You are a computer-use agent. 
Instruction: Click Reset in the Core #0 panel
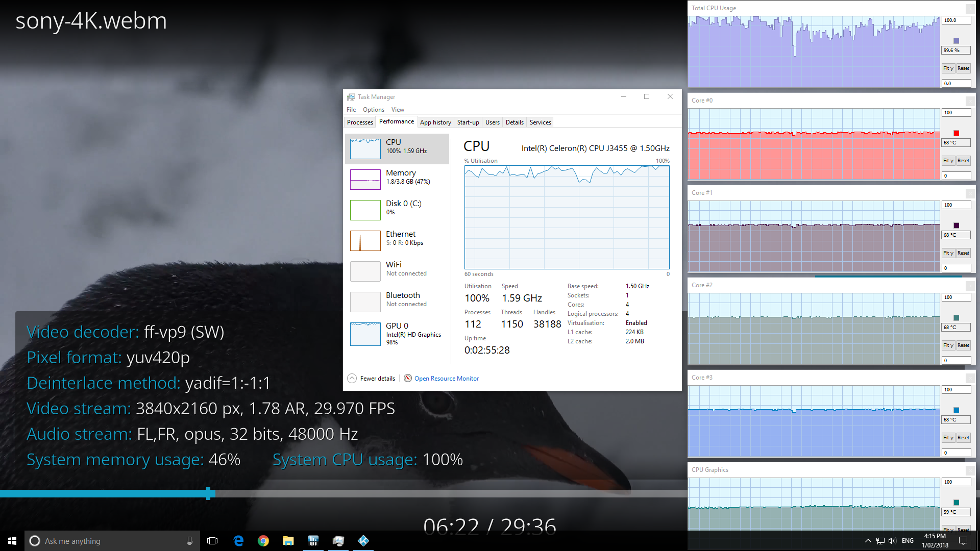tap(964, 161)
